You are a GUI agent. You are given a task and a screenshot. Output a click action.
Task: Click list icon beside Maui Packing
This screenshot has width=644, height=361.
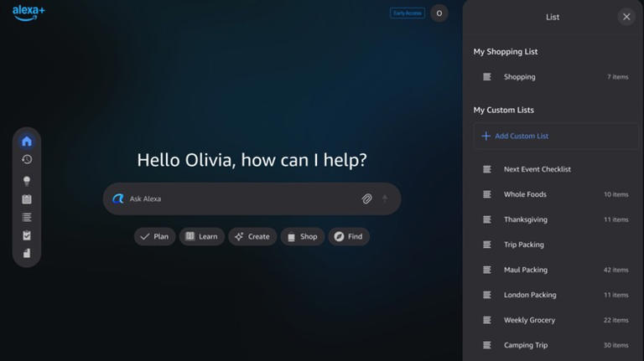pos(487,270)
